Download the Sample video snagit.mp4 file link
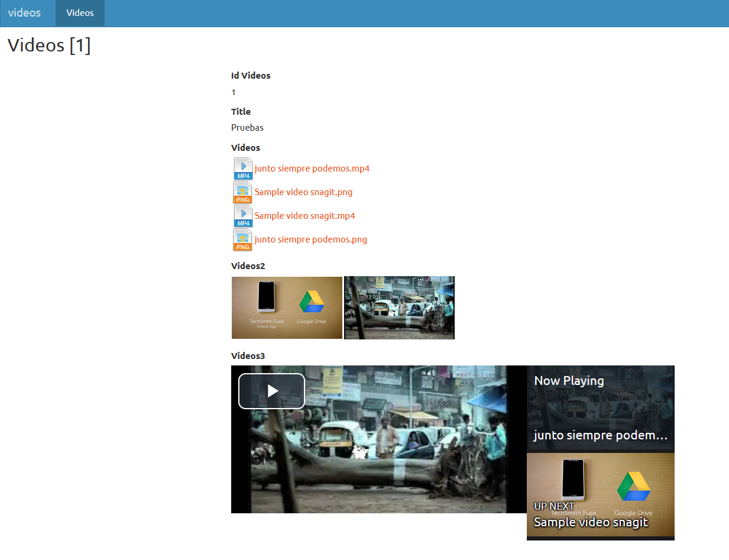Viewport: 729px width, 560px height. [x=304, y=216]
